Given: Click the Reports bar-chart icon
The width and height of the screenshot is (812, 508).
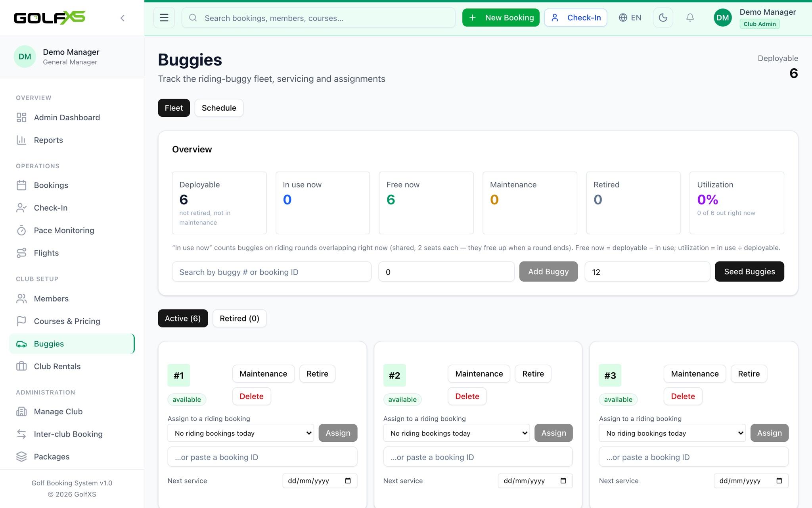Looking at the screenshot, I should [21, 140].
